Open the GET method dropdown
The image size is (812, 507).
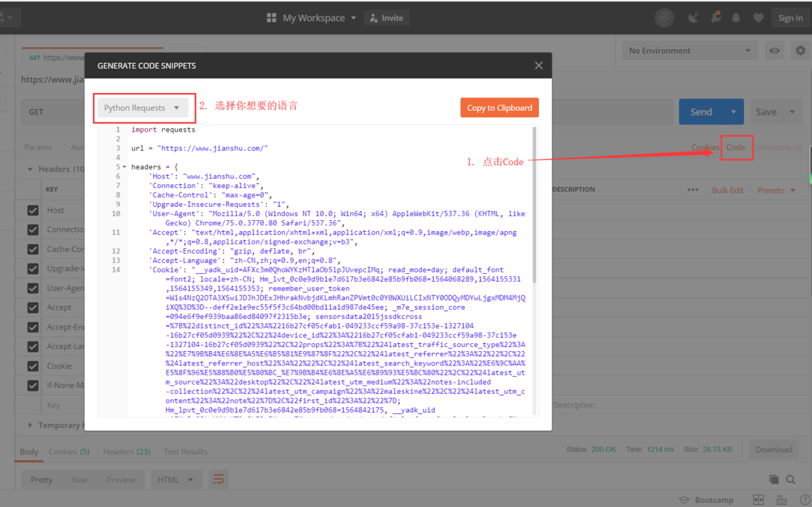[x=54, y=112]
